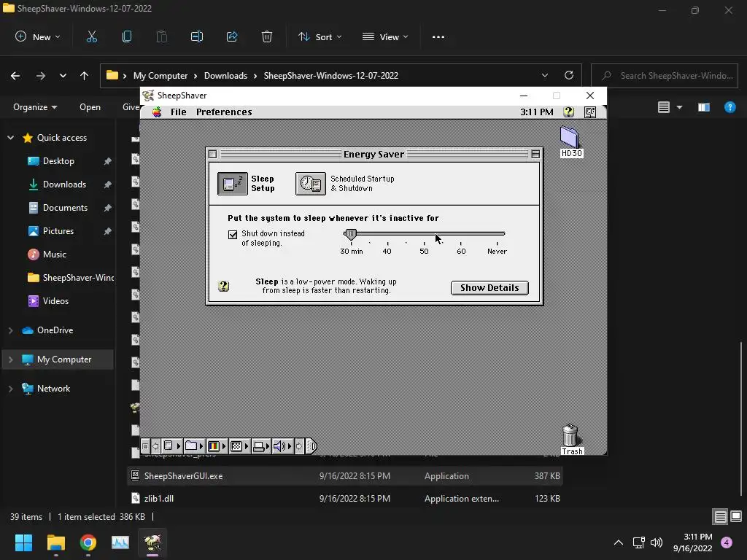Open recent locations chevron in Explorer
Image resolution: width=747 pixels, height=560 pixels.
click(63, 76)
